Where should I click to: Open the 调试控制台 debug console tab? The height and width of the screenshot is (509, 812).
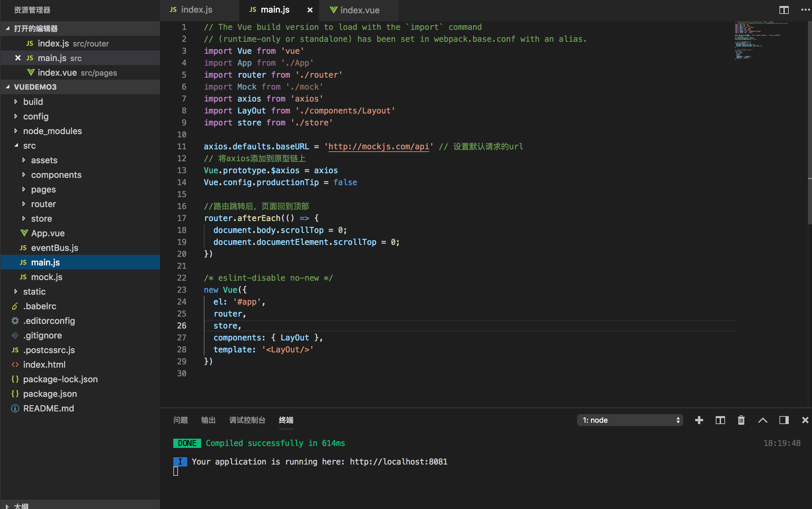pos(247,420)
